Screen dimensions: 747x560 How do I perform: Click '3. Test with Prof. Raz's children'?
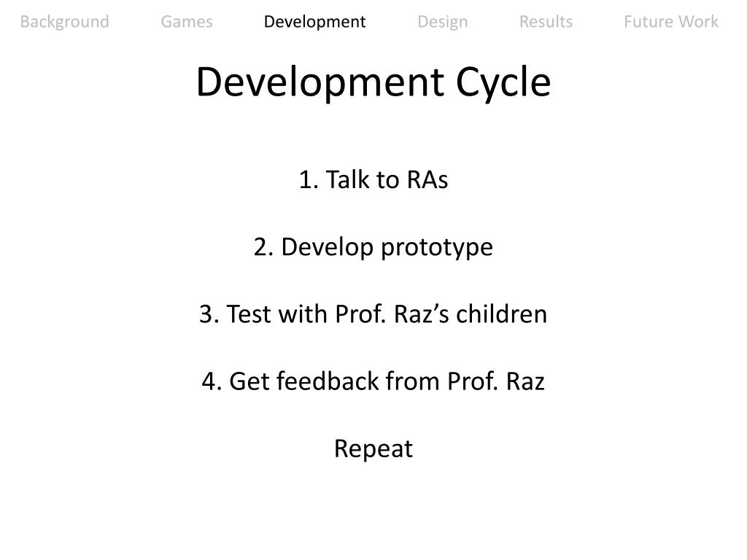373,314
